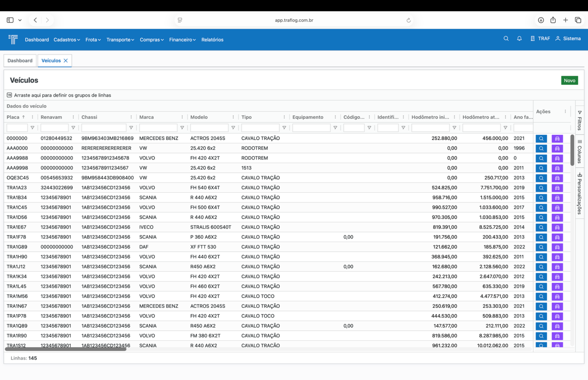Open the Financeiro dropdown menu
Screen dimensions: 588x380
182,40
